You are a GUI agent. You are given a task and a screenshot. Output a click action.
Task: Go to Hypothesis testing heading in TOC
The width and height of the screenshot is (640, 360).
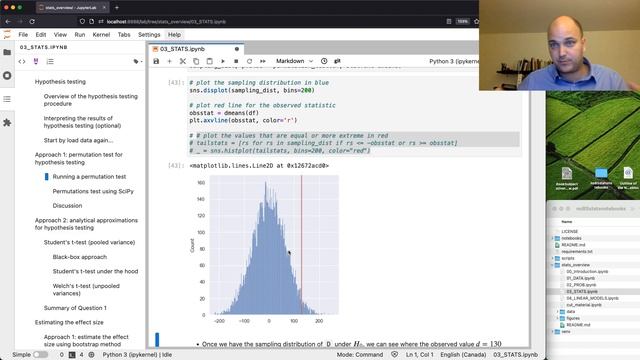point(60,82)
